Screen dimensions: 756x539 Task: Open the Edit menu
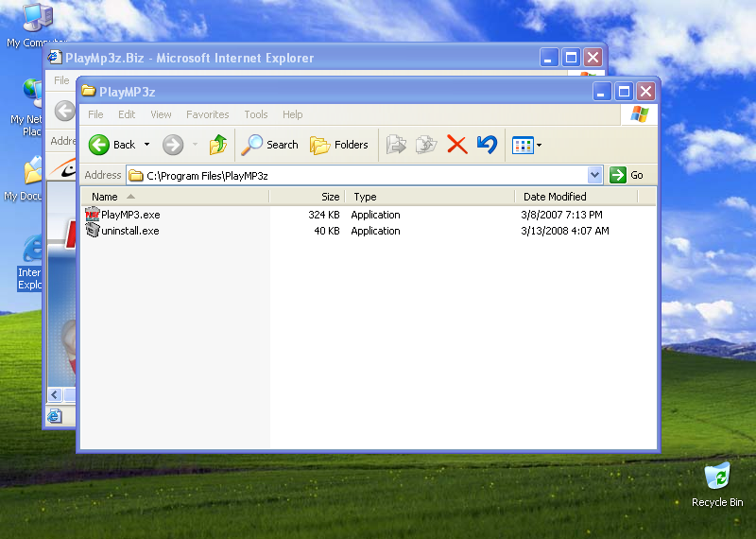click(x=127, y=114)
